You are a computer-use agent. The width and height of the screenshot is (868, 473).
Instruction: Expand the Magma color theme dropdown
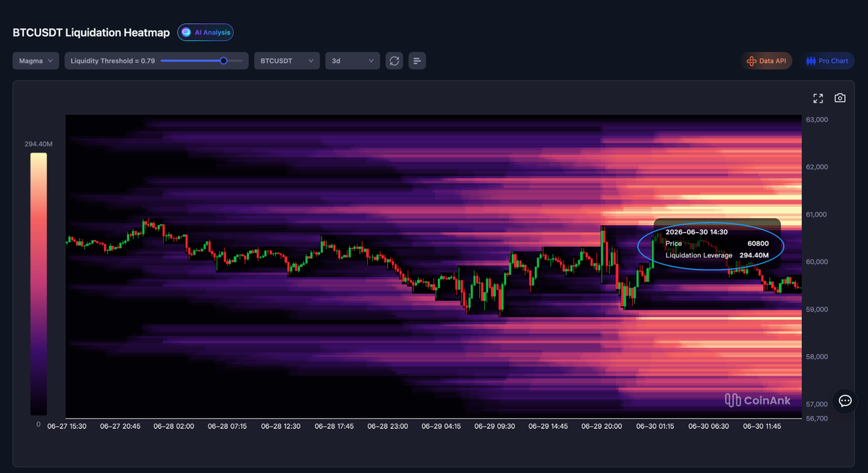(x=36, y=61)
